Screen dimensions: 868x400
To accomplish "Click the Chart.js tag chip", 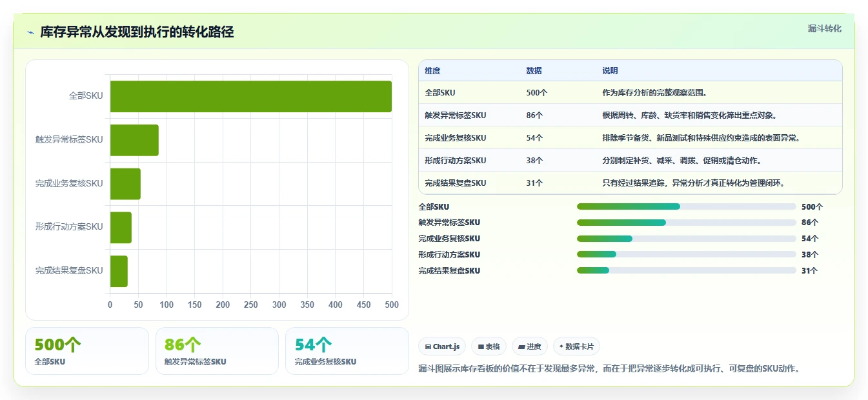I will pyautogui.click(x=442, y=346).
